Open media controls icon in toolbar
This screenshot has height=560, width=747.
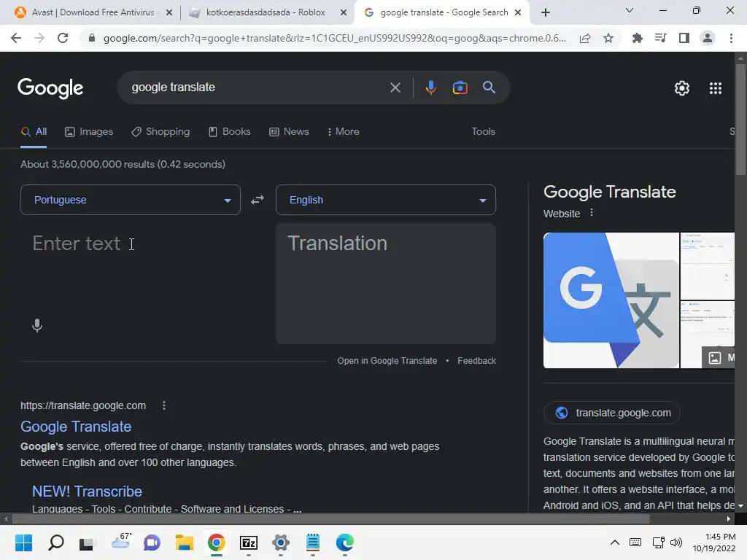[x=661, y=38]
